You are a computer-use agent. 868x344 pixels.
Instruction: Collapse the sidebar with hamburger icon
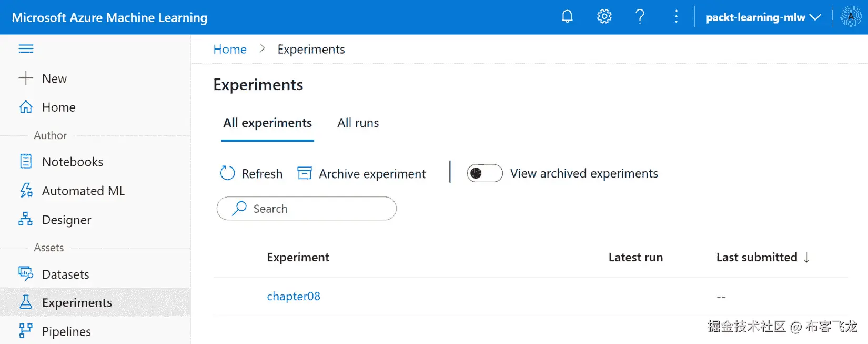pyautogui.click(x=26, y=49)
